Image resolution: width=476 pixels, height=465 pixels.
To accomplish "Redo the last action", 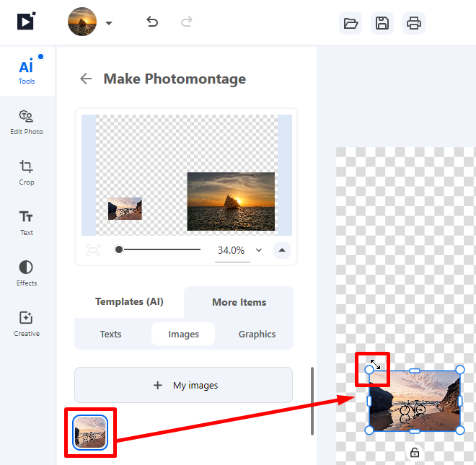I will click(x=187, y=22).
